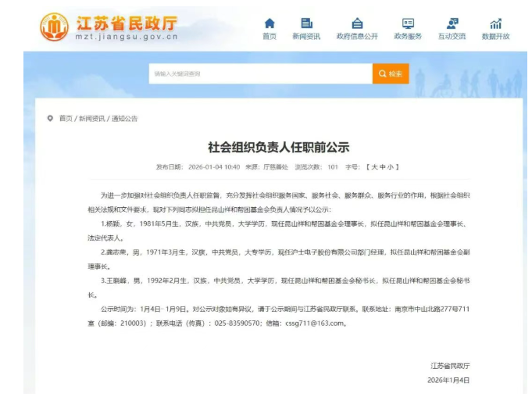Viewport: 532px width, 418px height.
Task: Click the article title 社会组织负责人任职前公示
Action: [x=278, y=147]
